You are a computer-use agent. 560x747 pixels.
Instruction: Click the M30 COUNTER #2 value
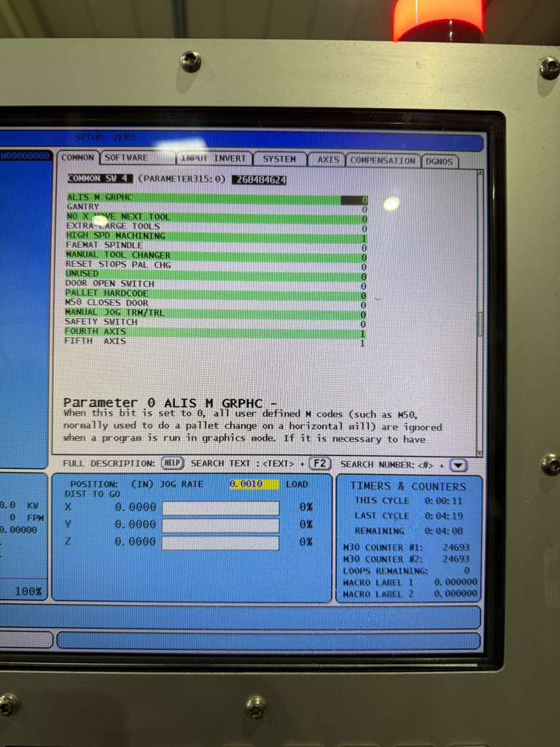pyautogui.click(x=456, y=559)
